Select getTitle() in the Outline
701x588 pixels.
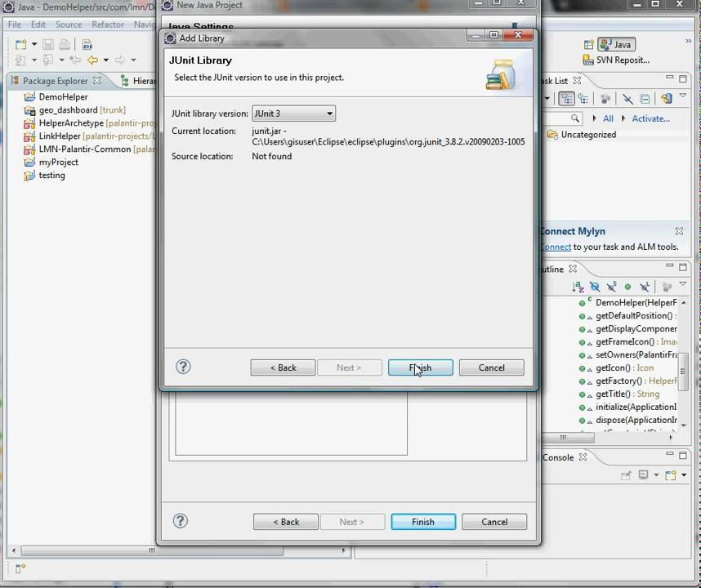619,394
